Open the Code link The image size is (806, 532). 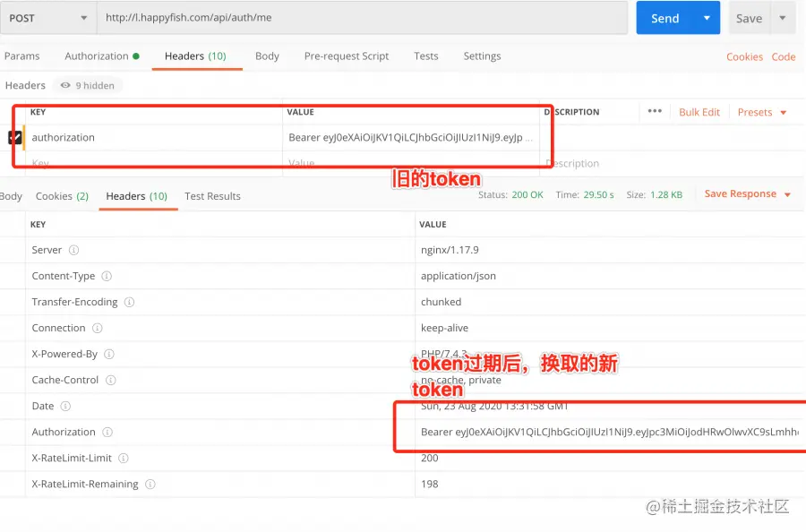[784, 57]
